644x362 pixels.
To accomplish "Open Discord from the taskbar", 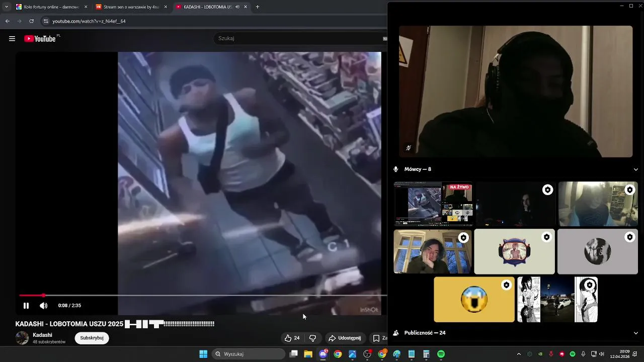I will point(323,354).
